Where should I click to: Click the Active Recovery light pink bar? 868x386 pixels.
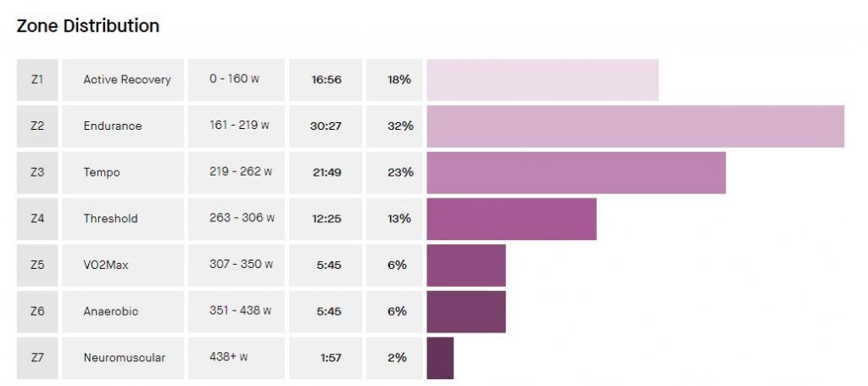(542, 80)
